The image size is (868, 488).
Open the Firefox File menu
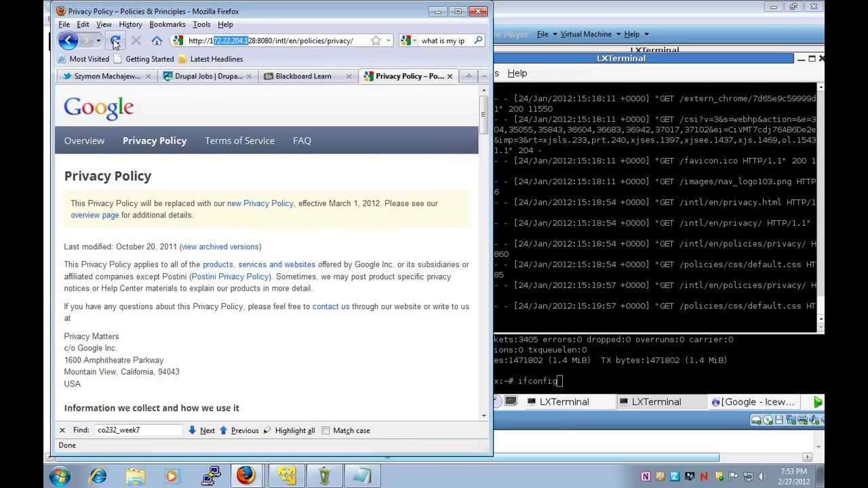pyautogui.click(x=64, y=24)
